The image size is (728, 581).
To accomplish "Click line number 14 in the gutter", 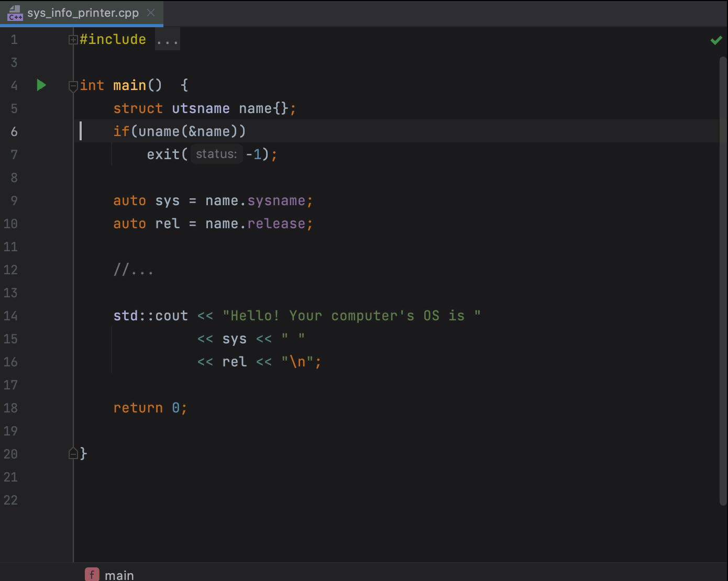I will (x=11, y=316).
